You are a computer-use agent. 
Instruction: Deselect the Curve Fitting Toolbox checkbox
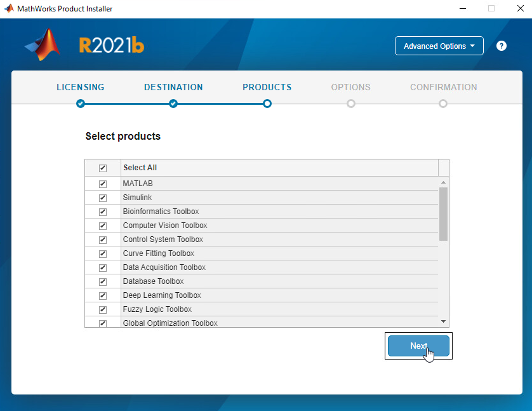pyautogui.click(x=103, y=253)
